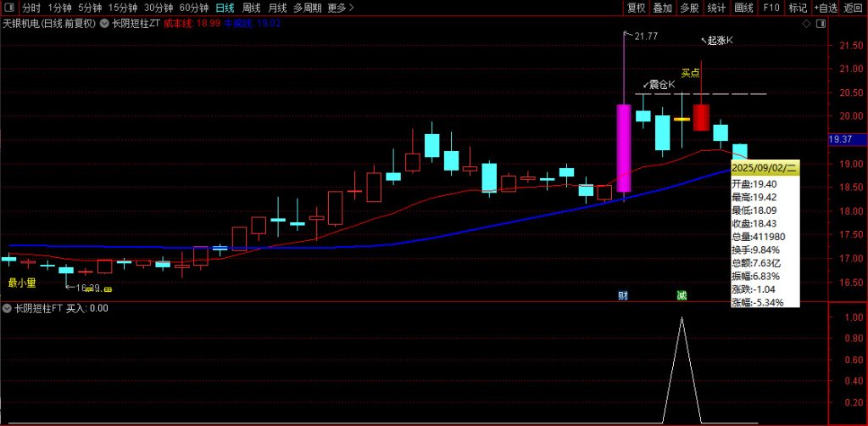
Task: Click the 返回 back button
Action: (x=854, y=8)
